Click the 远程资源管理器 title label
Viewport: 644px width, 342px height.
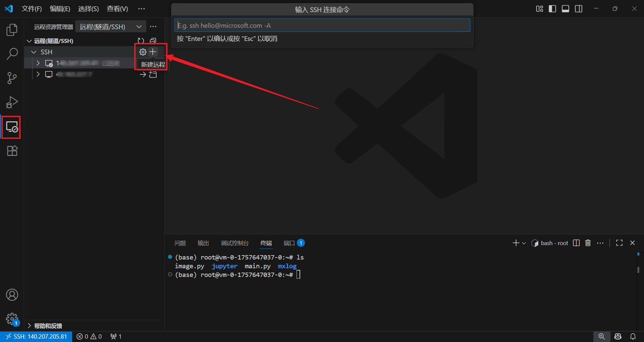point(54,27)
